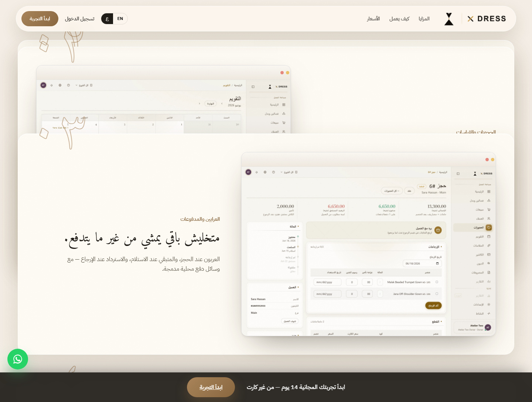Click ابدأ التجربة button in bottom banner

click(x=211, y=387)
